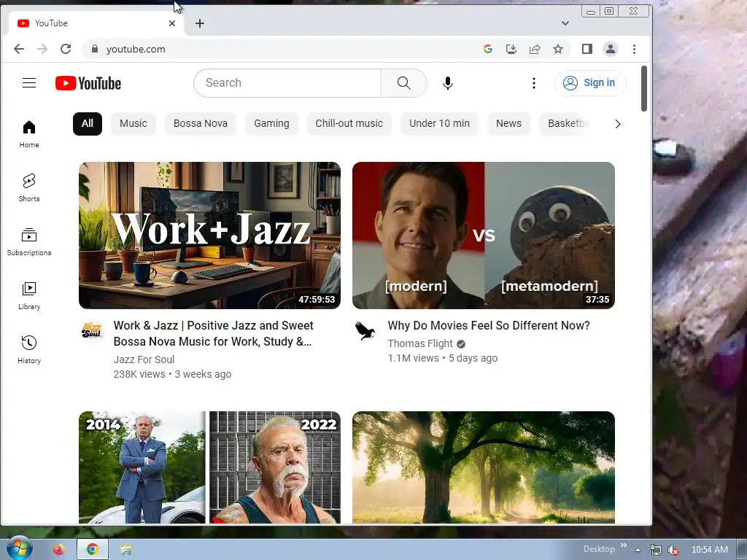
Task: Click the search magnifier button
Action: click(404, 83)
